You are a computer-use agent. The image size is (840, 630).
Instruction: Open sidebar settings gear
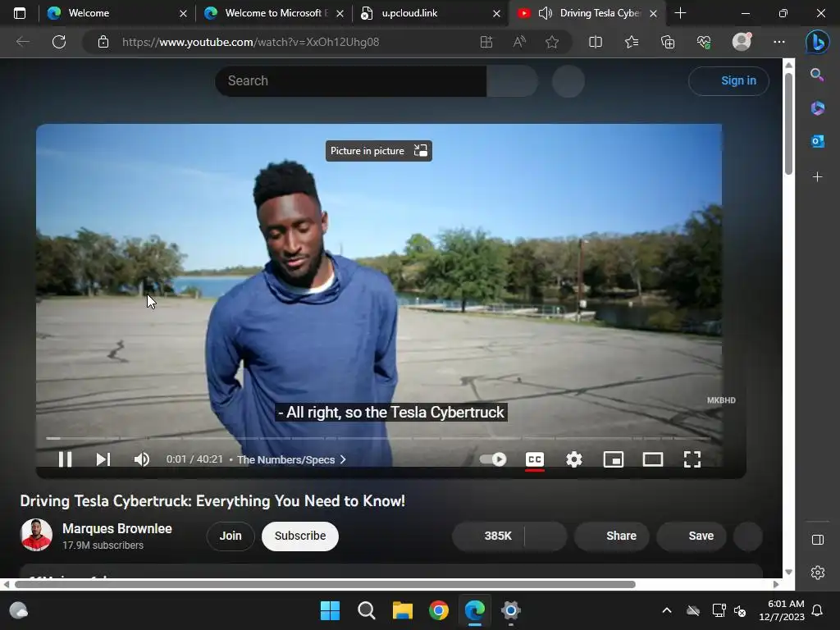point(818,573)
